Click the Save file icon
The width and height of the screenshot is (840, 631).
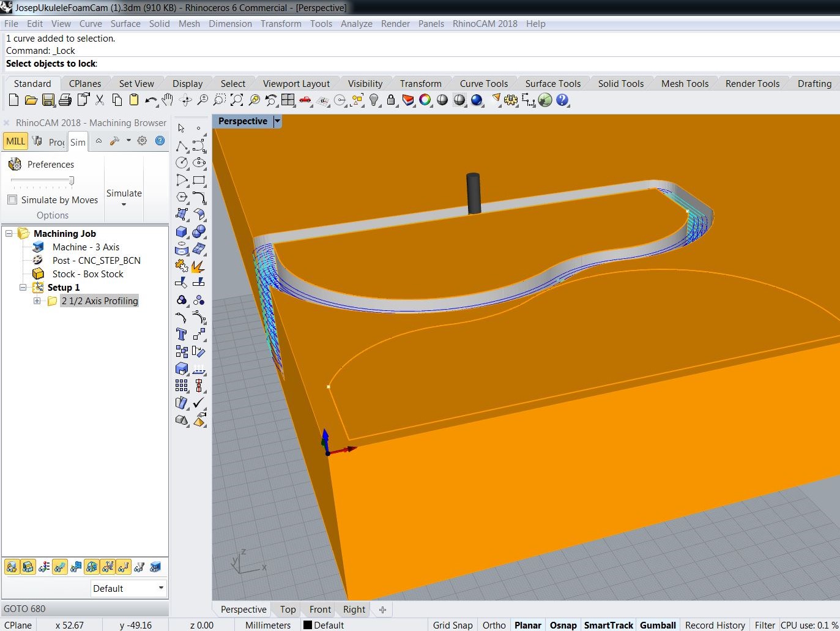(48, 100)
